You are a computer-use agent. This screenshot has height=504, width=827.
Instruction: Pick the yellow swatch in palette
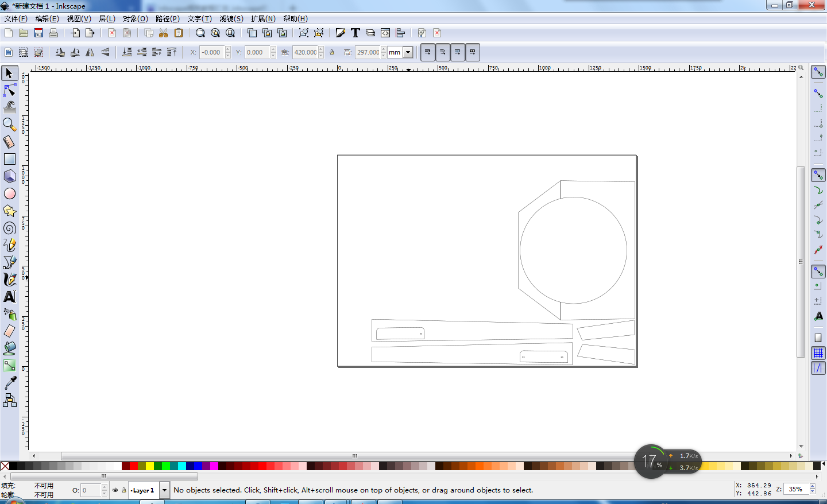tap(150, 466)
